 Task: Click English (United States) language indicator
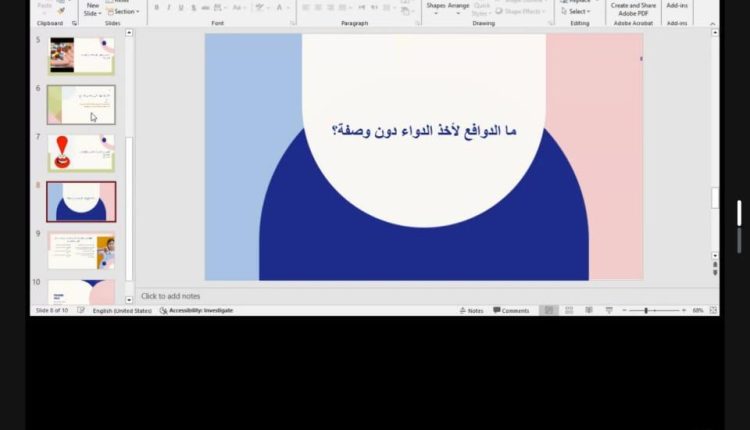tap(122, 311)
